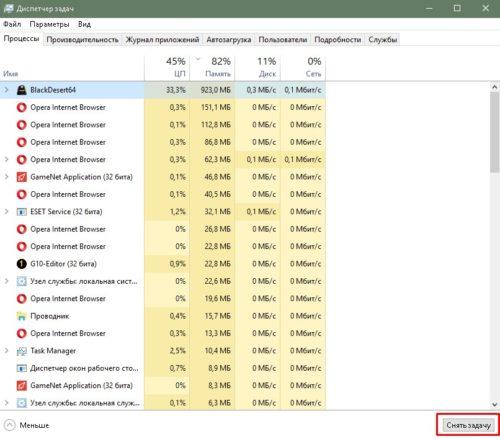This screenshot has width=500, height=439.
Task: Open the Пользователи tab
Action: [283, 40]
